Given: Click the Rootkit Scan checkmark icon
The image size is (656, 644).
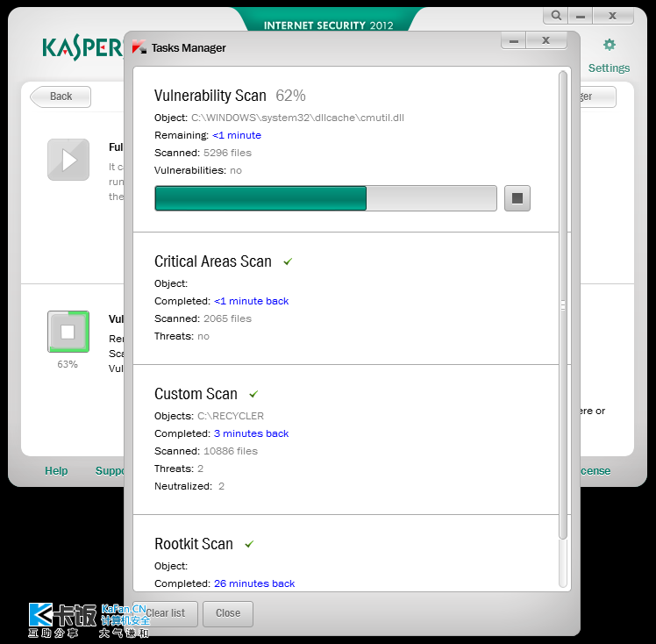Looking at the screenshot, I should (x=249, y=544).
